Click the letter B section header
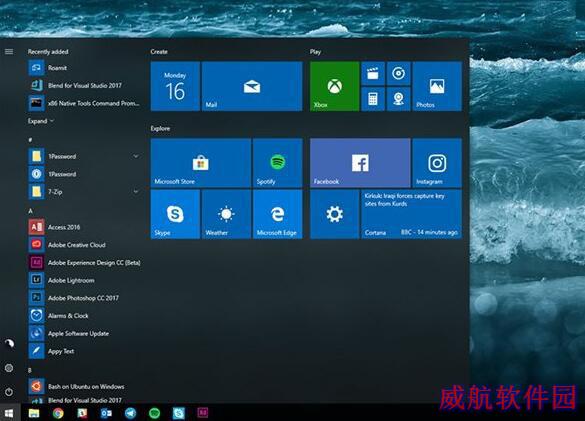 pos(30,370)
